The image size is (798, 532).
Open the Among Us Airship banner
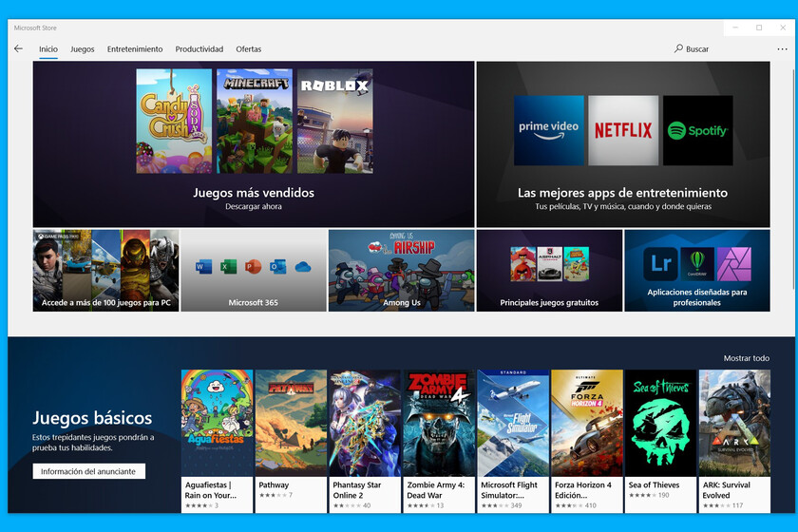[x=402, y=271]
